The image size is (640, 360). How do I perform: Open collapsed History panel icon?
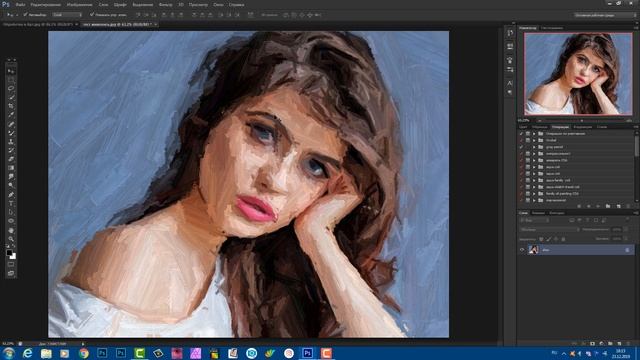pos(510,33)
